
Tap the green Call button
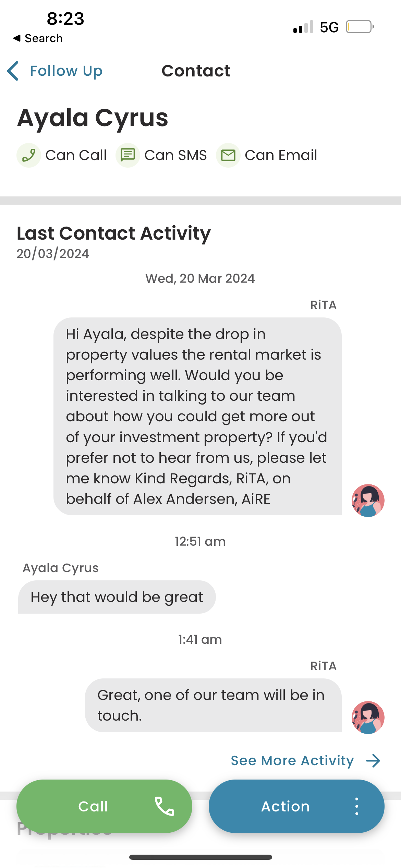tap(104, 806)
